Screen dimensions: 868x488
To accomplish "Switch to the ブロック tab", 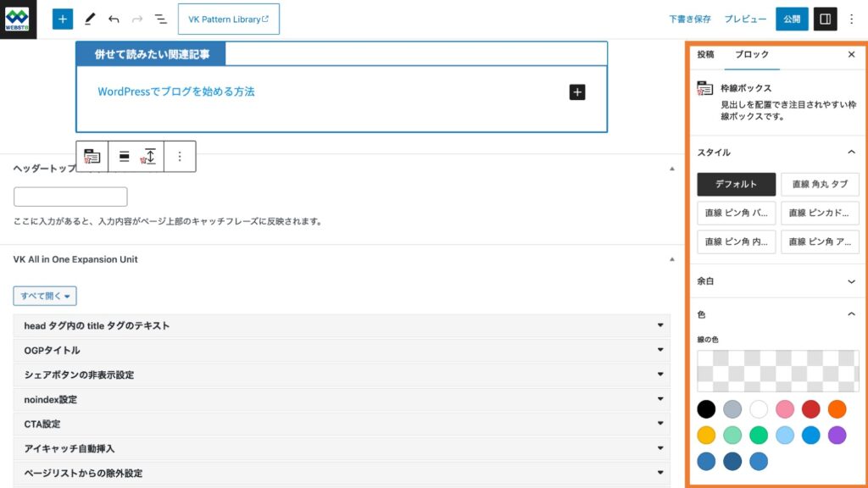I will click(x=752, y=54).
